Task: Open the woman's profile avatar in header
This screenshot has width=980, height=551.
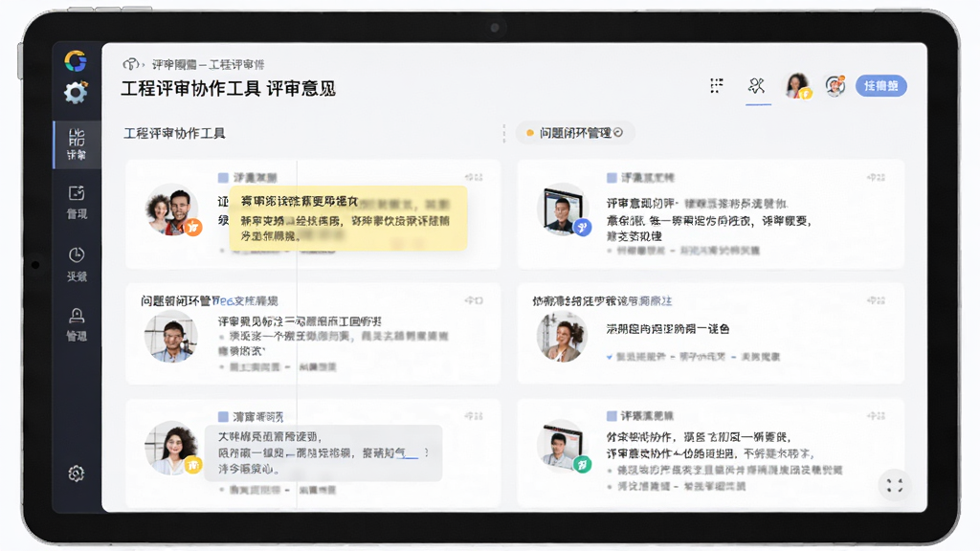Action: tap(797, 85)
